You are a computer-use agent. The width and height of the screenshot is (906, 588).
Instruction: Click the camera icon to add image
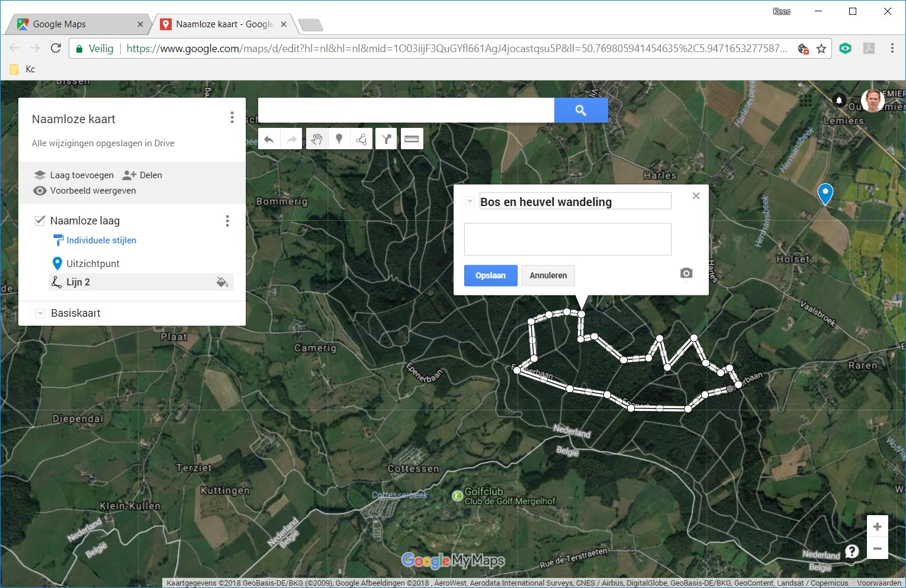click(x=686, y=273)
